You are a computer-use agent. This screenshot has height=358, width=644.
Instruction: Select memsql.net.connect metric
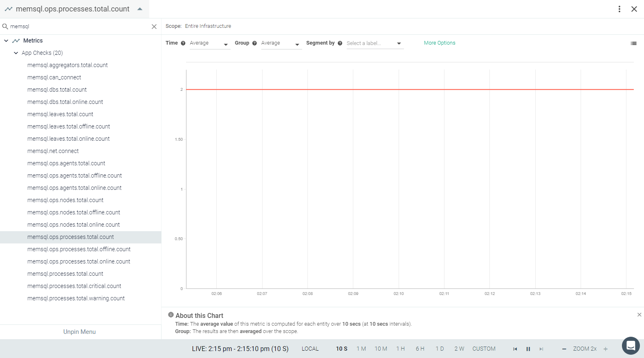(53, 151)
